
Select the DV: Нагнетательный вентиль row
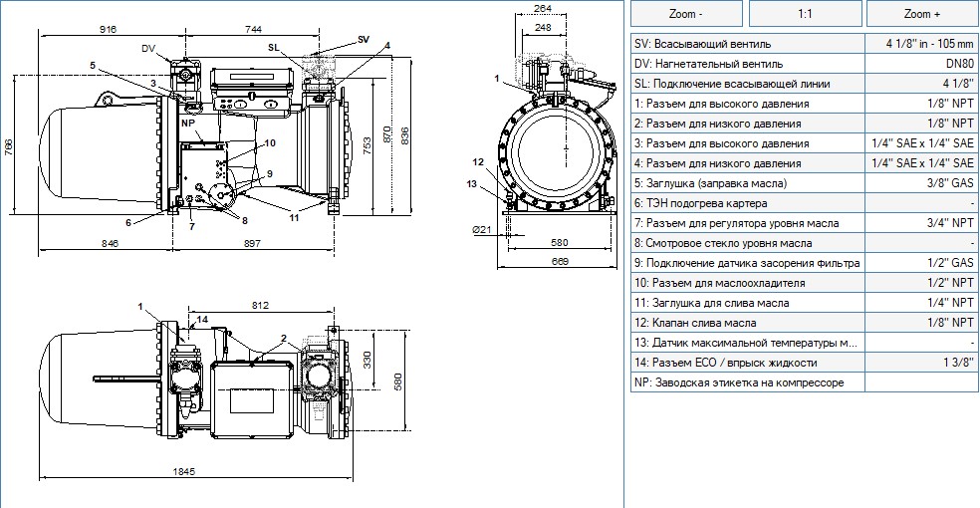point(804,64)
